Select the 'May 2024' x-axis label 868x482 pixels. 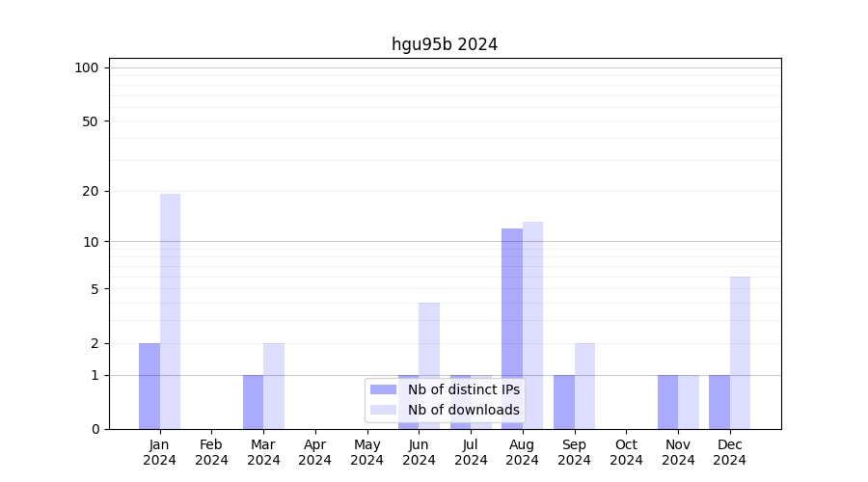click(366, 452)
